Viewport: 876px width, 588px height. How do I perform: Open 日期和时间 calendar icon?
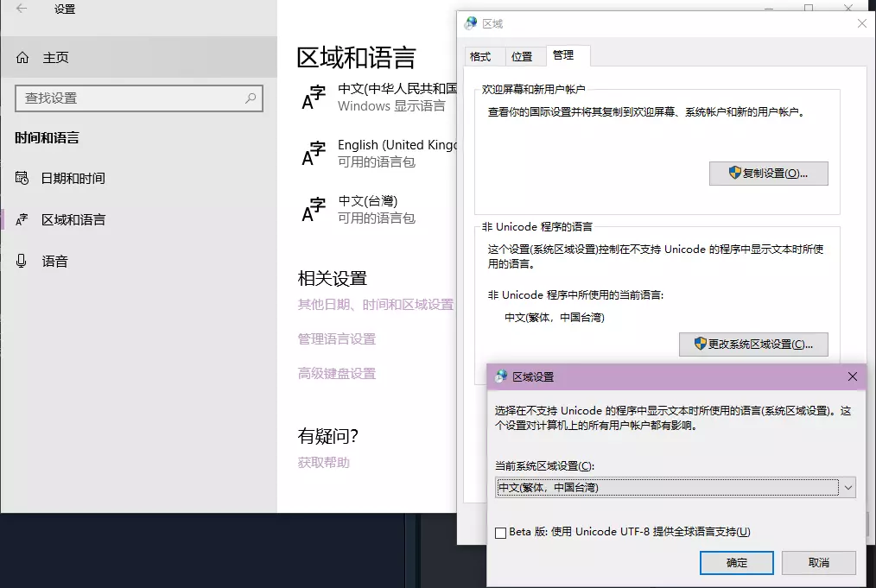click(22, 178)
